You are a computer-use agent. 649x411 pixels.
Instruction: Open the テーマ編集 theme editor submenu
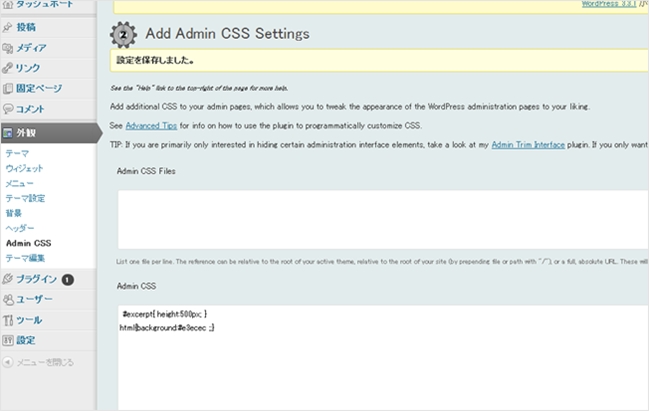point(25,258)
